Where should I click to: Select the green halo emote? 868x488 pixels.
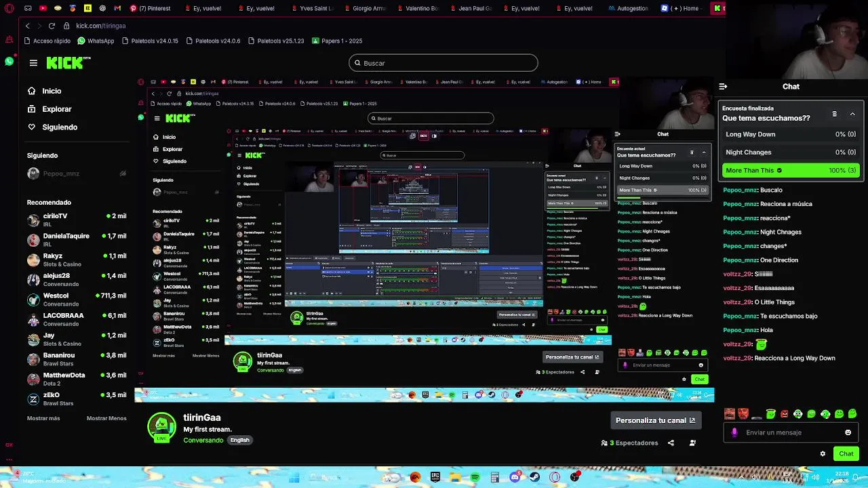[x=770, y=414]
